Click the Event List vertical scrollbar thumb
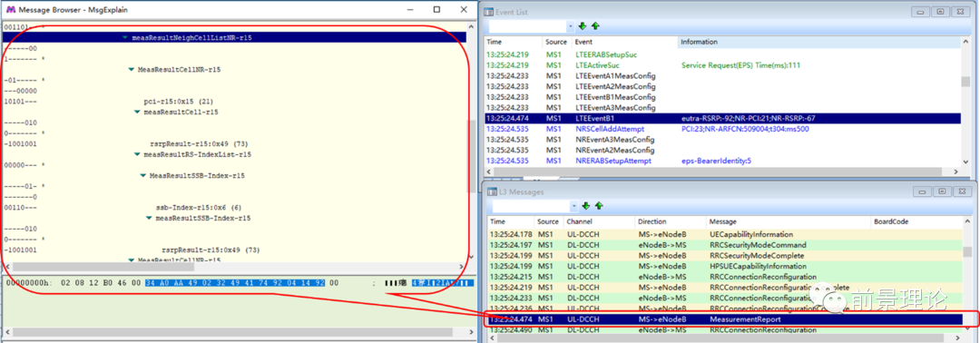 click(x=966, y=82)
